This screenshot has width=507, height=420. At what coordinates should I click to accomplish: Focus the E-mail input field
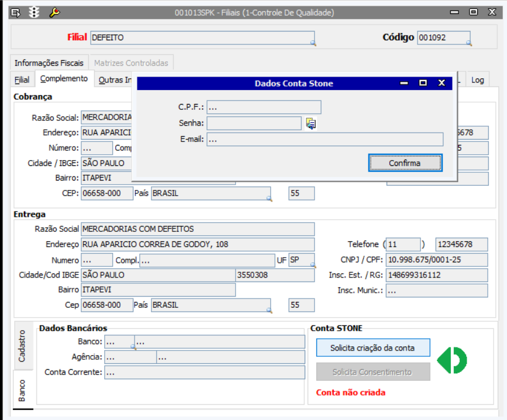pyautogui.click(x=325, y=140)
